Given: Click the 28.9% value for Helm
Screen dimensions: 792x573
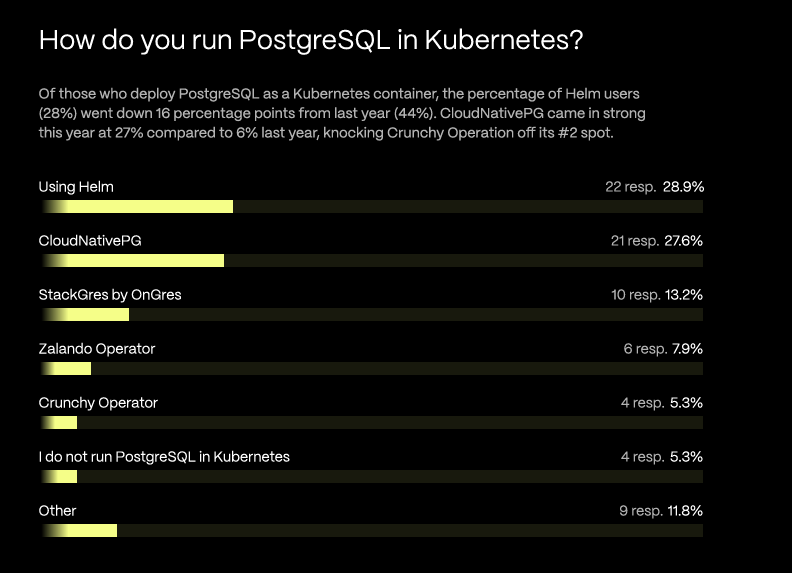Looking at the screenshot, I should click(683, 187).
